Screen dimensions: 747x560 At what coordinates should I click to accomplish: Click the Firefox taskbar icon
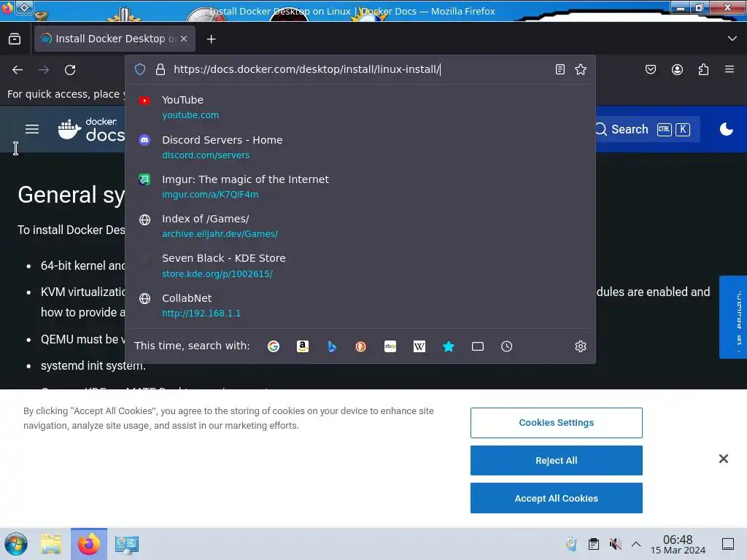click(89, 544)
